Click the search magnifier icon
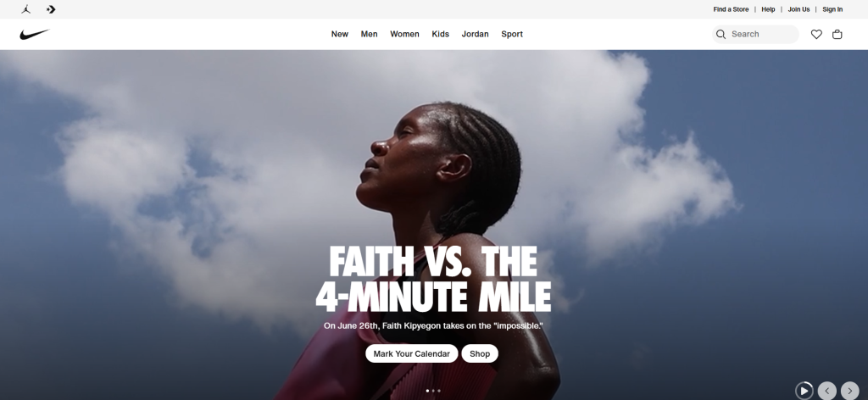This screenshot has height=400, width=868. point(721,34)
